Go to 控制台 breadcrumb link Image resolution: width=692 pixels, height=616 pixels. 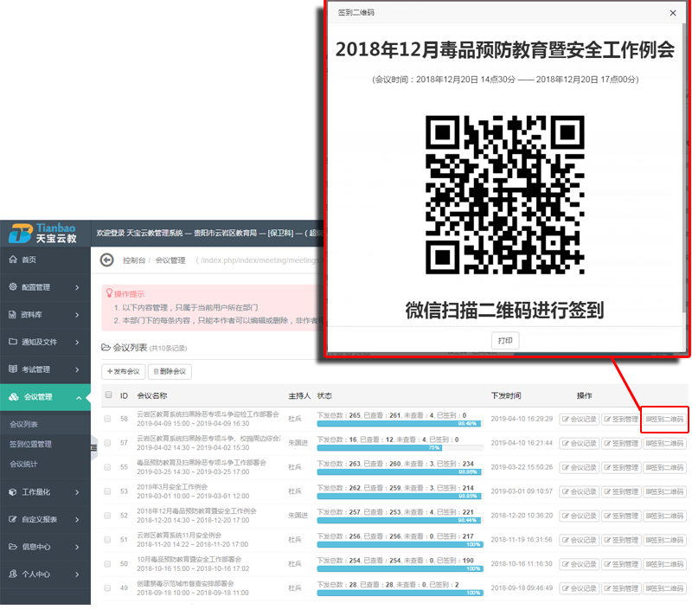[134, 260]
